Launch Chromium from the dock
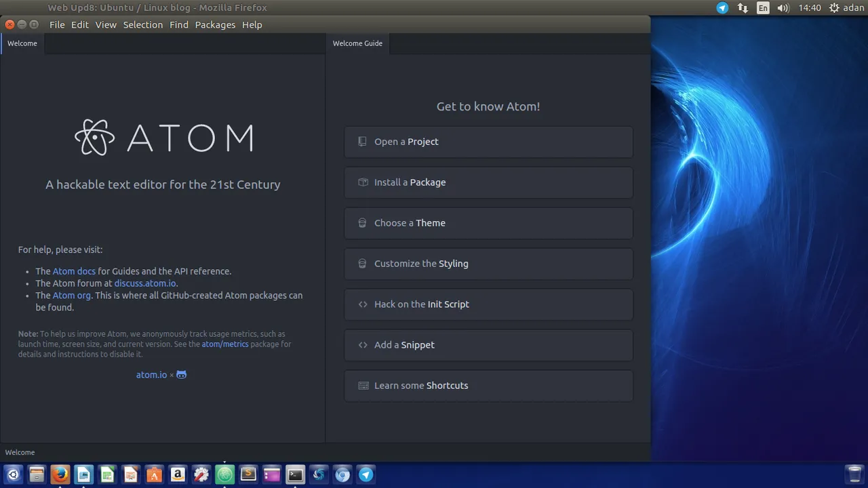The image size is (868, 488). (342, 474)
